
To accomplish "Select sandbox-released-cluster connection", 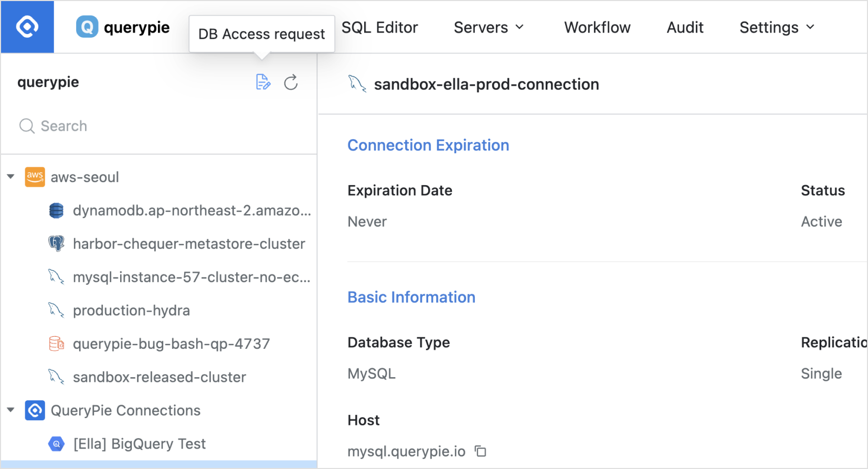I will [159, 377].
